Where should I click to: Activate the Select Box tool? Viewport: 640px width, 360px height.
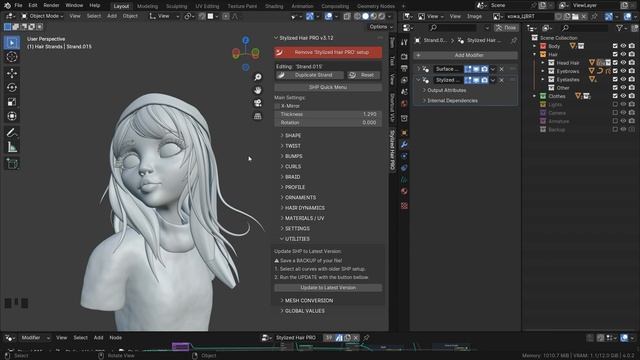[12, 43]
